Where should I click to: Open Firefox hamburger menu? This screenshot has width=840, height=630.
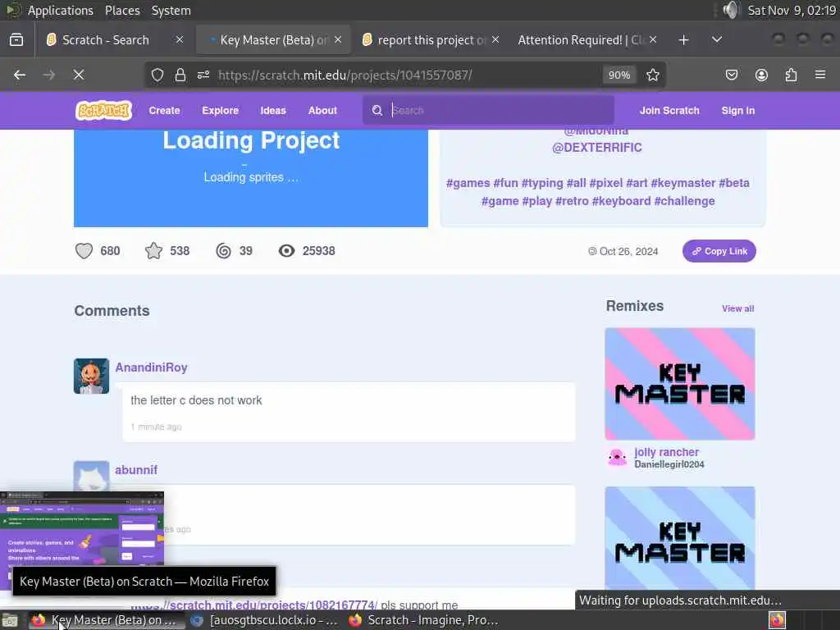[820, 75]
